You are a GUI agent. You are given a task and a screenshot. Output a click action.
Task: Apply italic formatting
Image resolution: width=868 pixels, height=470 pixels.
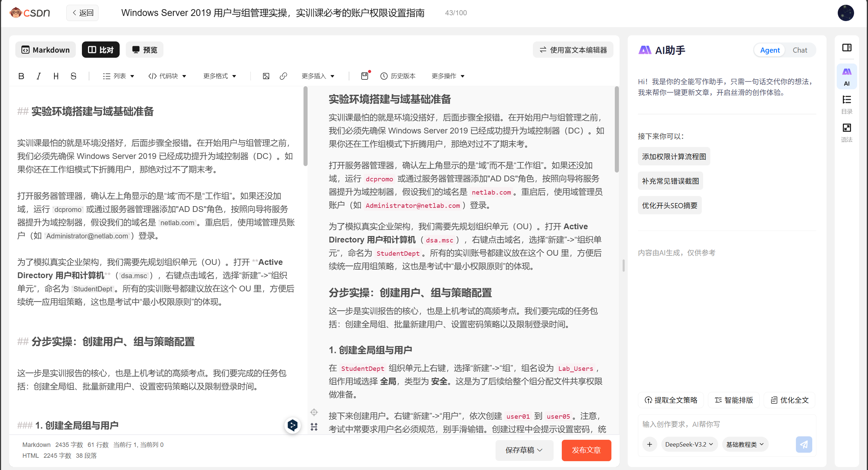click(x=39, y=76)
